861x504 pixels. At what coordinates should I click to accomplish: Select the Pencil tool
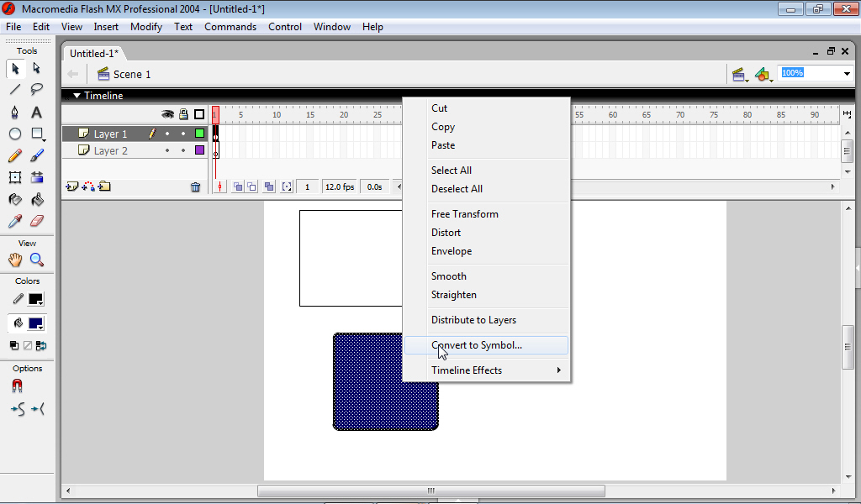15,155
